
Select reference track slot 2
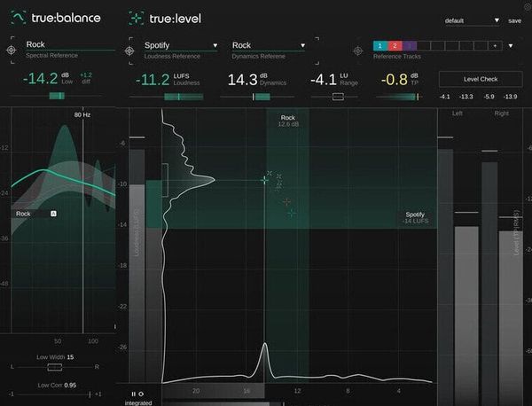[395, 45]
